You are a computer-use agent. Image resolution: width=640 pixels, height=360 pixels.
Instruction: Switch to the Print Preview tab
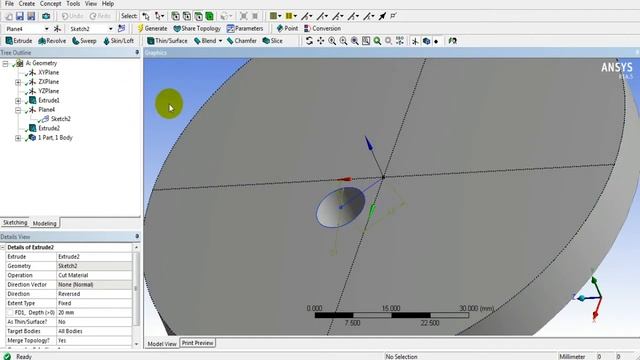tap(198, 343)
